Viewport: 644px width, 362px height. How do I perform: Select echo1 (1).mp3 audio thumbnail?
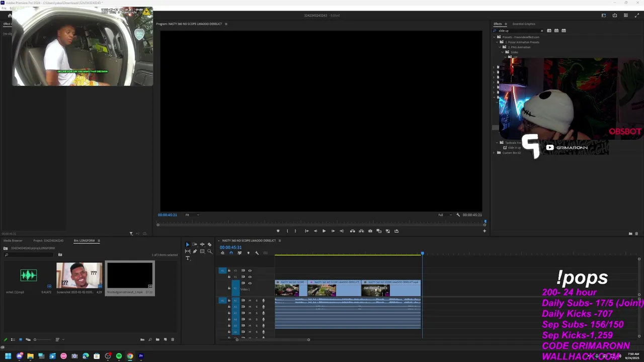point(29,275)
